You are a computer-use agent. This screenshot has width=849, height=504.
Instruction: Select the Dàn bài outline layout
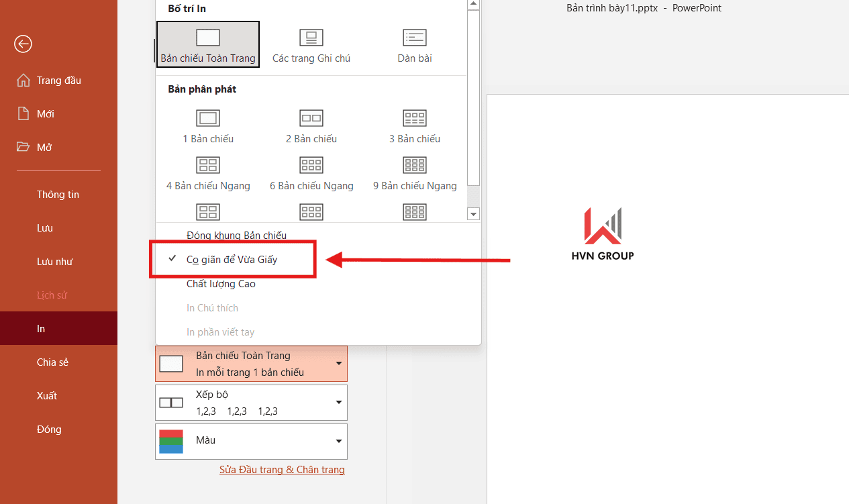point(414,38)
